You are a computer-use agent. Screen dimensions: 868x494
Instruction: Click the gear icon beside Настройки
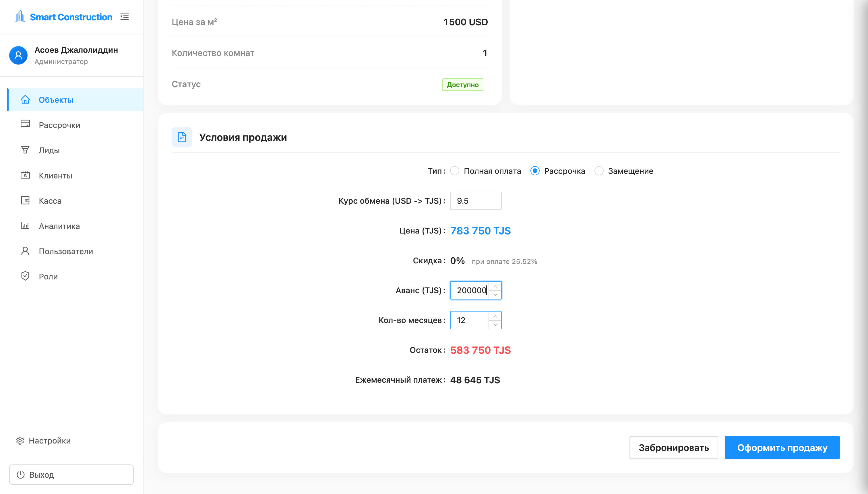[20, 440]
